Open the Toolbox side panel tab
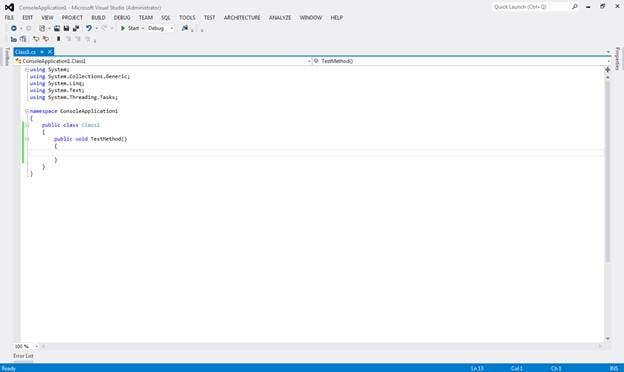The image size is (624, 372). tap(7, 56)
